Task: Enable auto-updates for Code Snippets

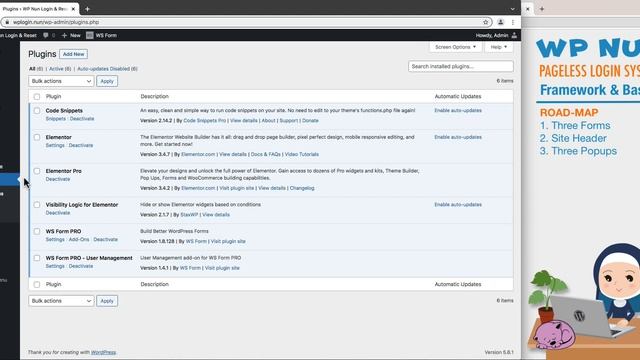Action: (458, 111)
